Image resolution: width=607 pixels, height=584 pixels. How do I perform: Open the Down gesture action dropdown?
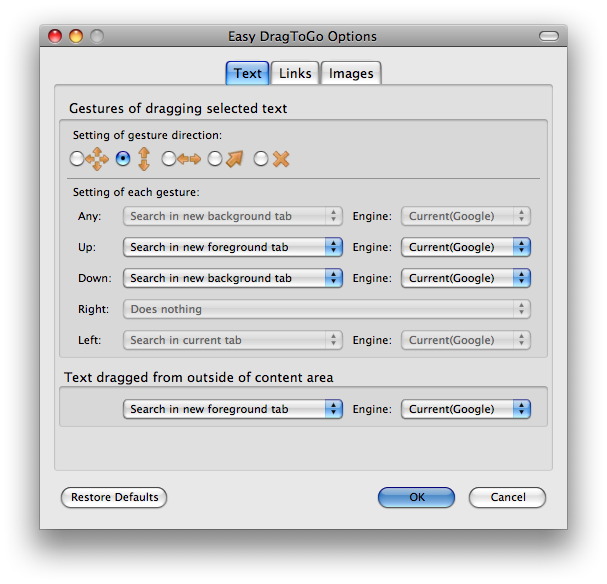click(x=233, y=278)
